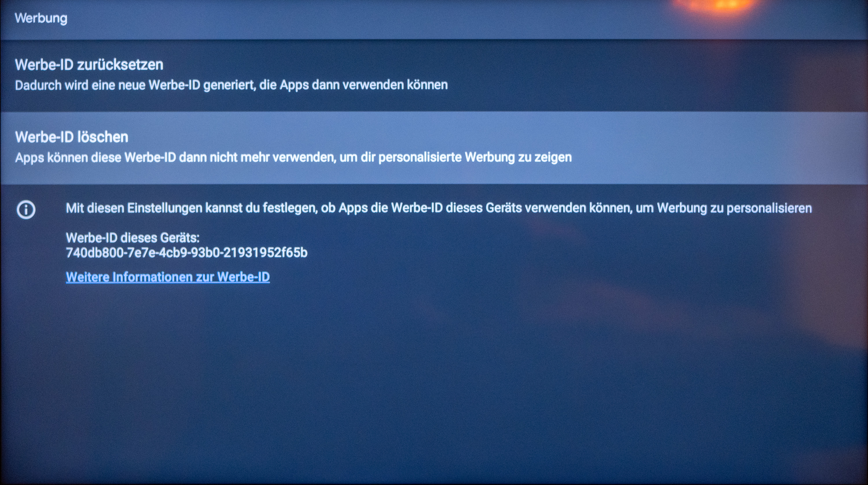
Task: Click the Dadurch wird eine neue Werbe-ID description
Action: pos(231,85)
